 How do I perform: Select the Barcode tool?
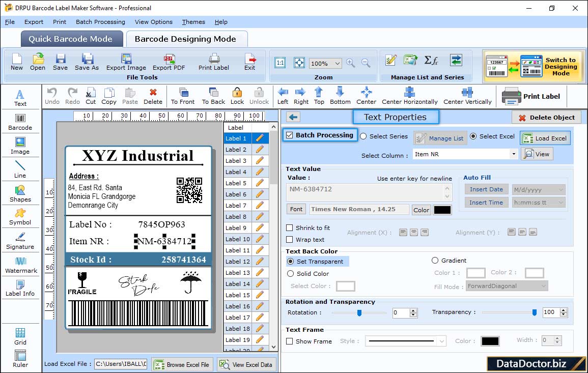(x=20, y=122)
